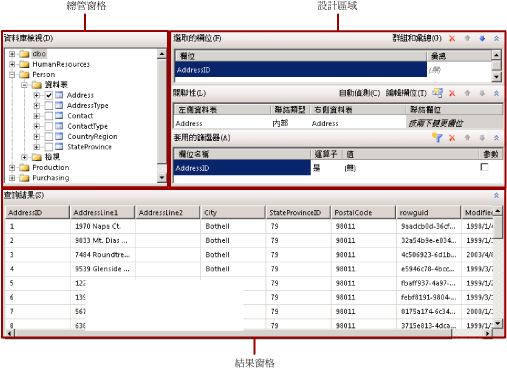Delete relationship with red X in 關聯性

pos(452,93)
